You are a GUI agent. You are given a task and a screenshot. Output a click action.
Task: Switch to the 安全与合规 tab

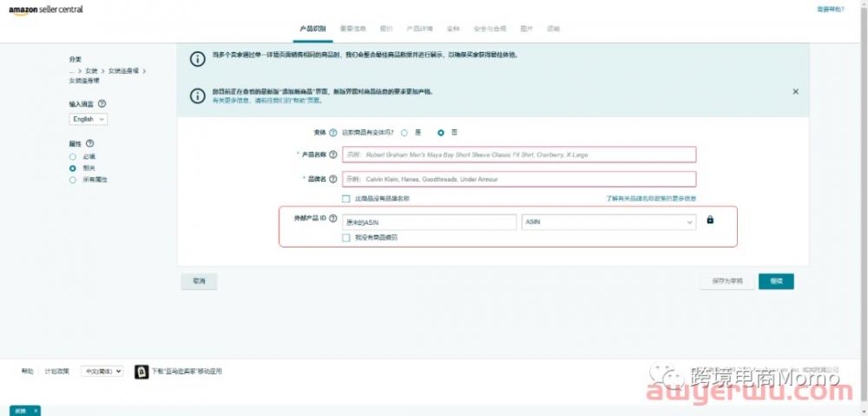(490, 29)
